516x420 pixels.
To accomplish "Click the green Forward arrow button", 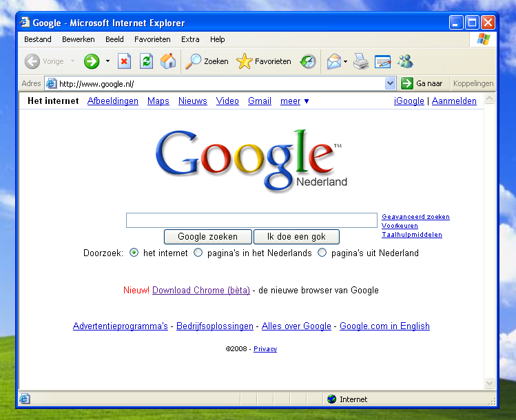I will click(92, 62).
